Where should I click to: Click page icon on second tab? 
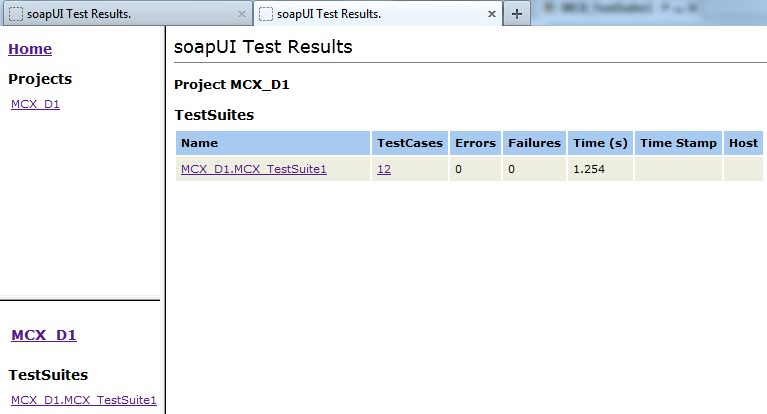coord(266,14)
